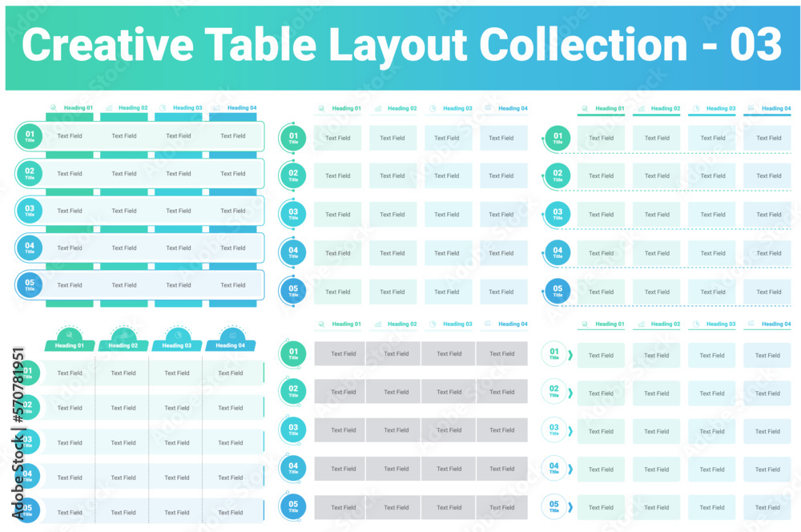This screenshot has height=532, width=801.
Task: Click Heading 01 above the dashed-underline table
Action: 610,108
